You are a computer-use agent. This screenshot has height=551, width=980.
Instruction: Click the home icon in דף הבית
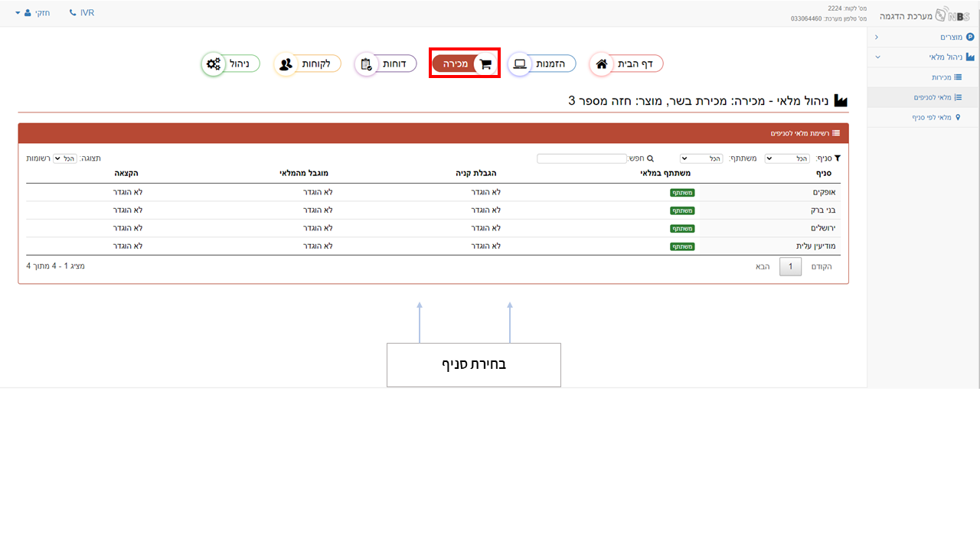(x=602, y=64)
